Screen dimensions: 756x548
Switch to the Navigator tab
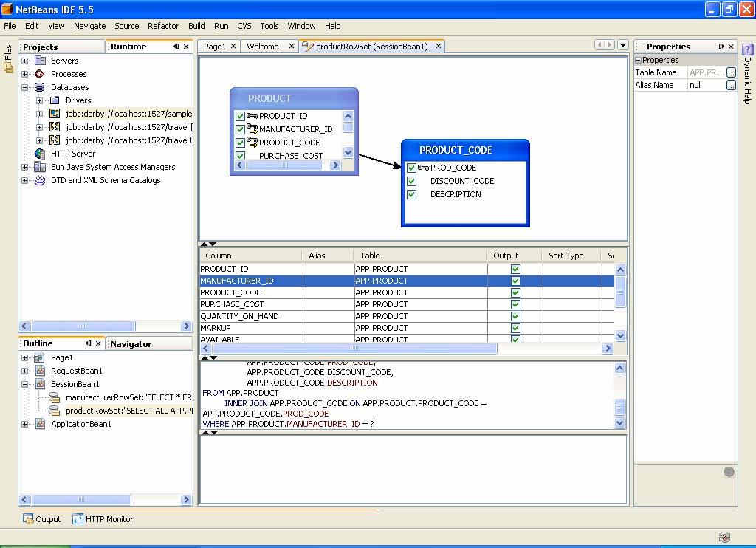pyautogui.click(x=131, y=344)
